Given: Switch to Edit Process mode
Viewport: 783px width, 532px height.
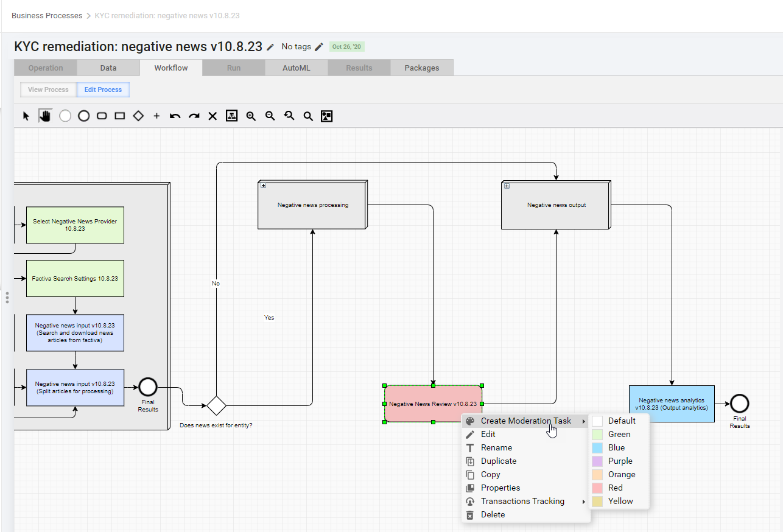Looking at the screenshot, I should (x=103, y=89).
